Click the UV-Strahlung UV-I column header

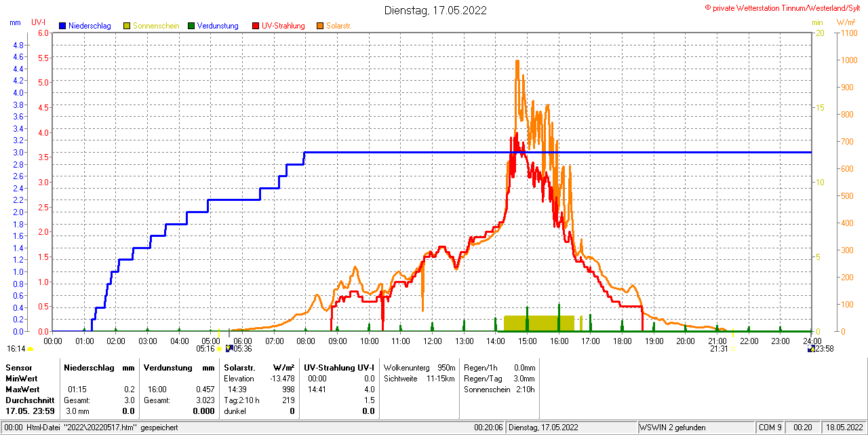point(339,367)
